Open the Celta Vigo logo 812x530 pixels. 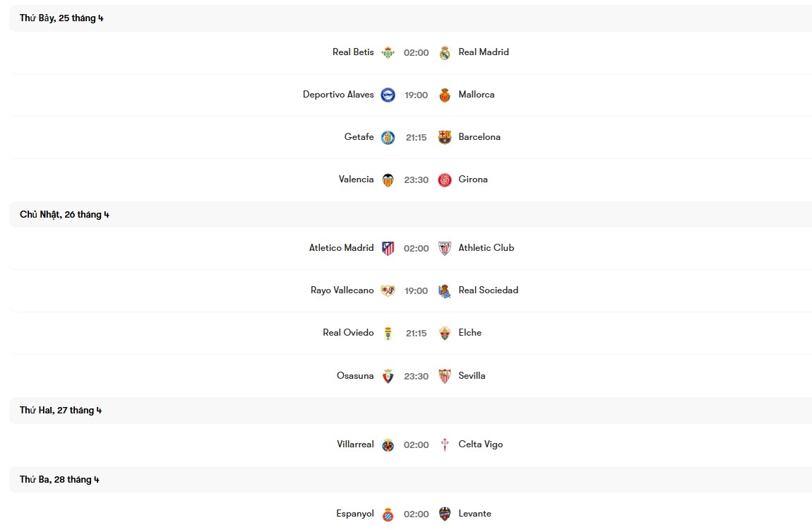[444, 444]
